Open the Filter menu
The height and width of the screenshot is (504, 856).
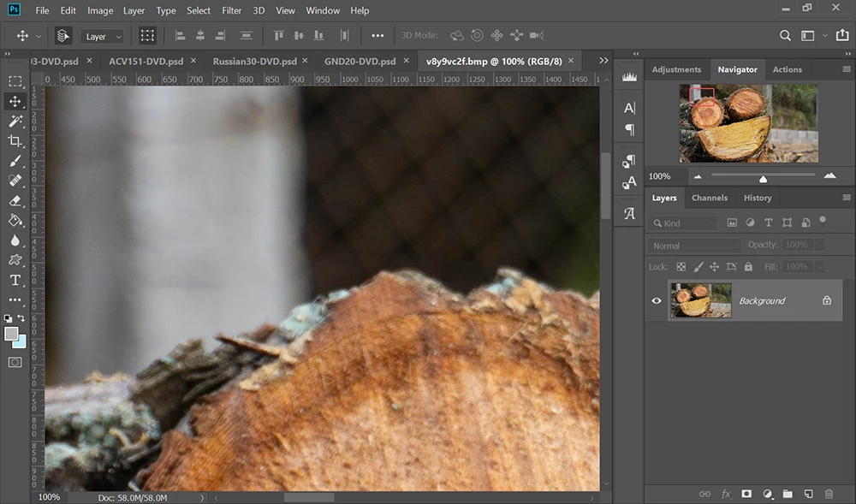pos(231,10)
